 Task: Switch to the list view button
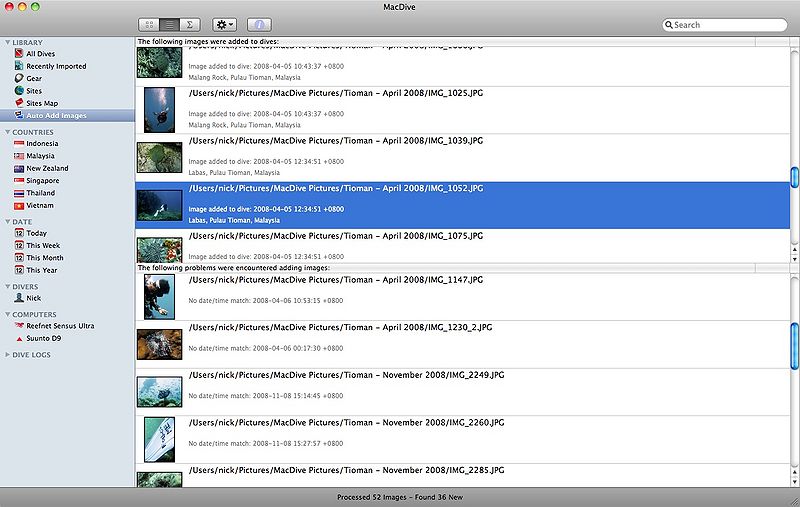[x=170, y=24]
